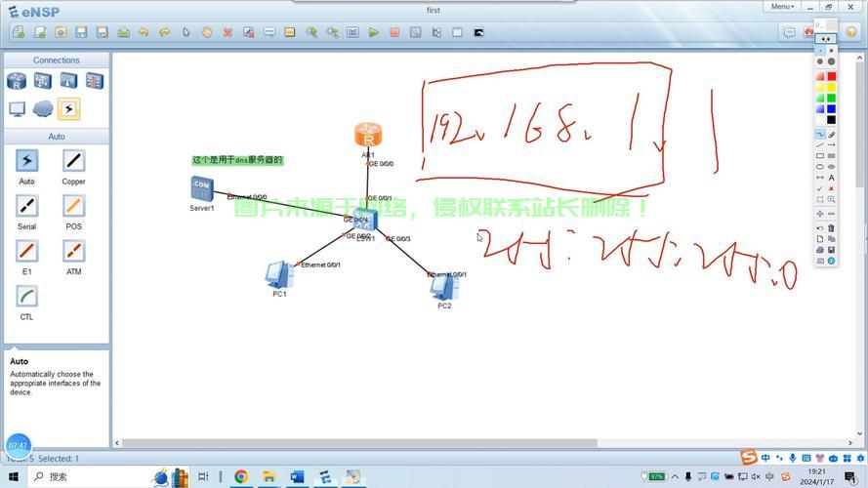The width and height of the screenshot is (868, 488).
Task: Undo last annotation stroke in palette
Action: pyautogui.click(x=820, y=228)
